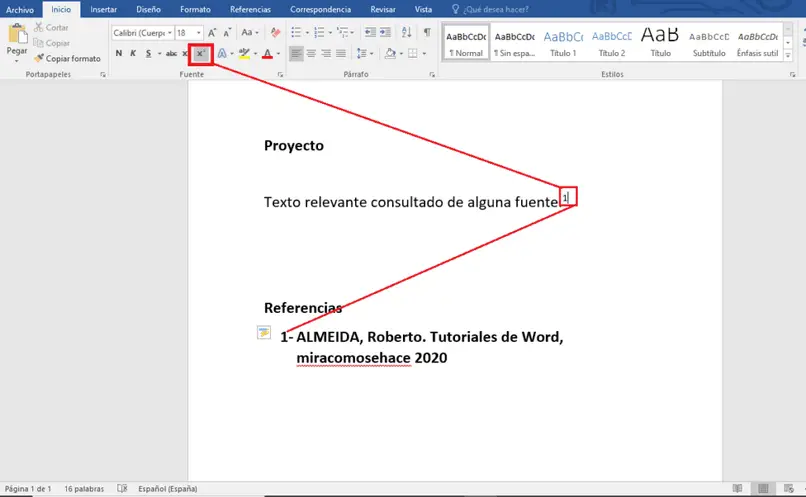Open the font size dropdown

pyautogui.click(x=199, y=33)
